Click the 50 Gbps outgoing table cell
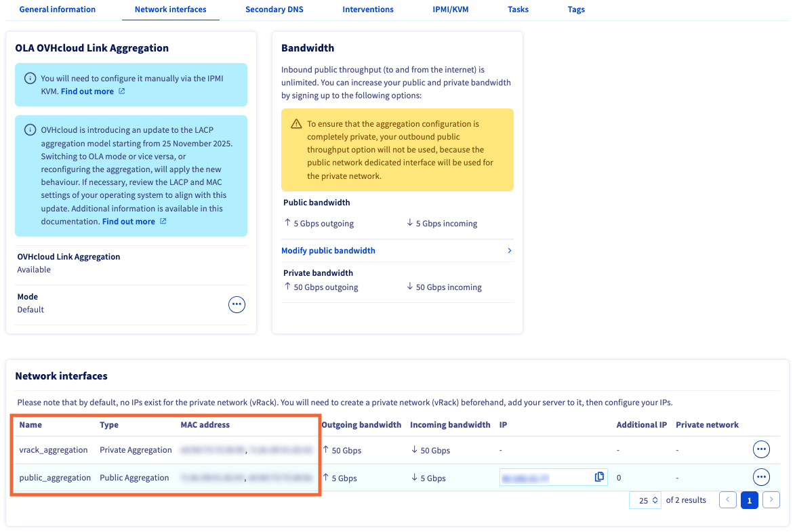 tap(342, 451)
